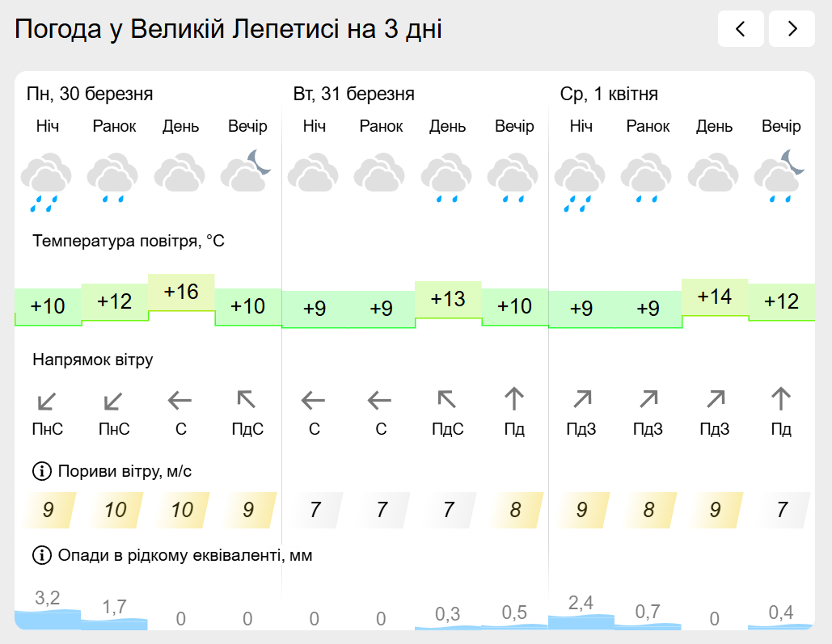The height and width of the screenshot is (644, 832).
Task: Select the Tuesday 31 березня heading
Action: 354,95
